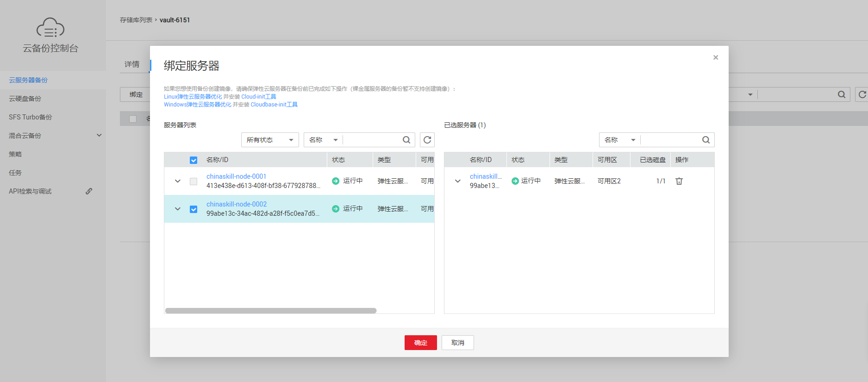Click the running status icon for chinaskill-node-0001
The height and width of the screenshot is (382, 868).
pyautogui.click(x=336, y=181)
